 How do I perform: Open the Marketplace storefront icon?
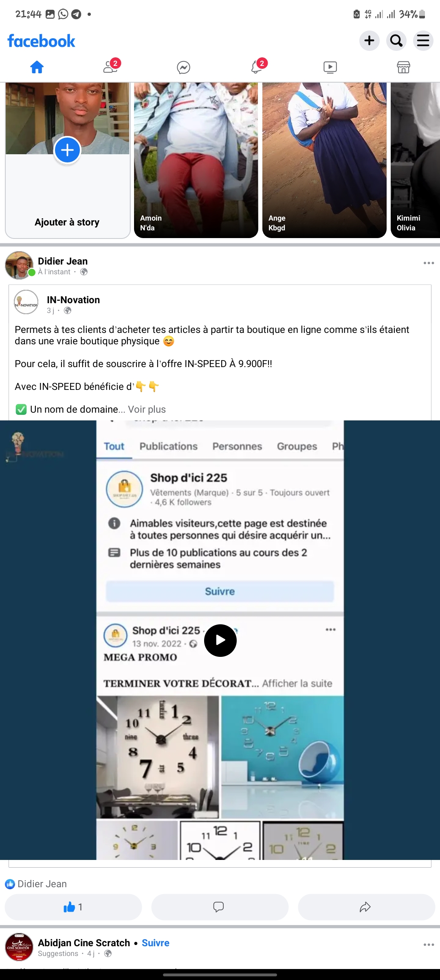(403, 67)
